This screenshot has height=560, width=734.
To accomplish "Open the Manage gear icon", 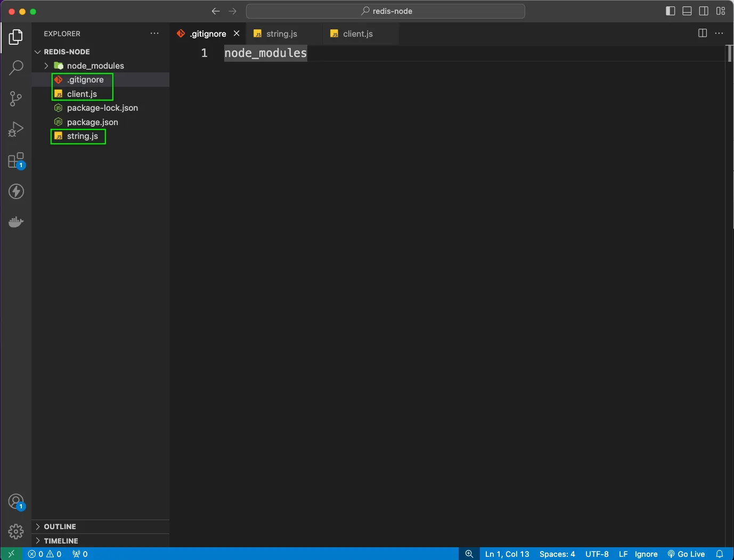I will (16, 531).
